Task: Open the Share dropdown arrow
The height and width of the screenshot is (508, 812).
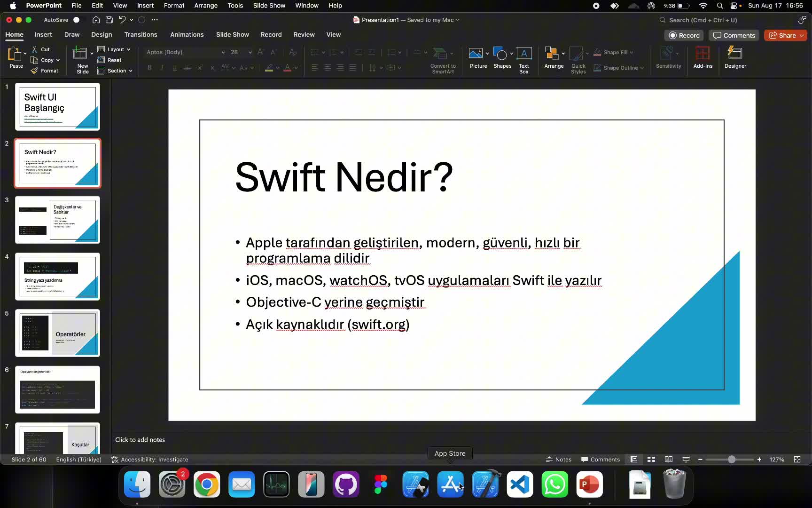Action: (802, 35)
